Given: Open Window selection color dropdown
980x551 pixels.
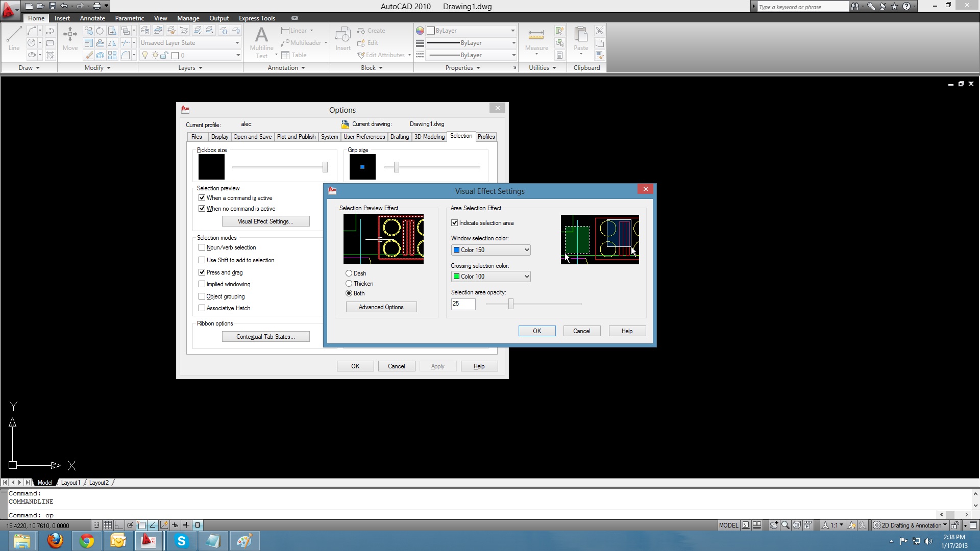Looking at the screenshot, I should 491,250.
